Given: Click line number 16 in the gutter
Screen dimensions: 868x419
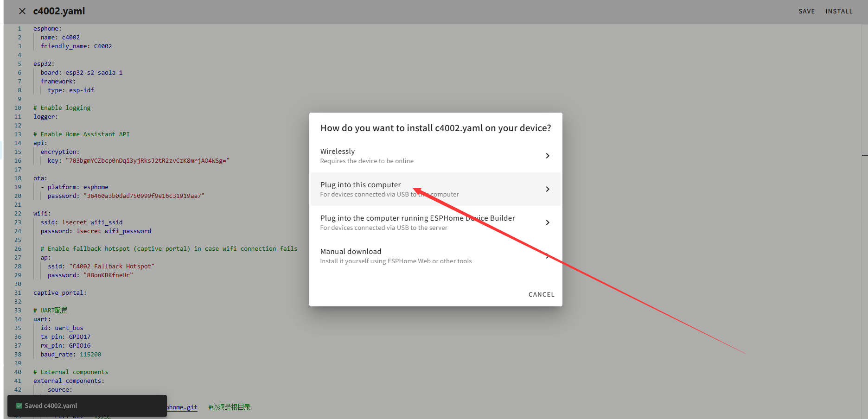Looking at the screenshot, I should (x=18, y=161).
